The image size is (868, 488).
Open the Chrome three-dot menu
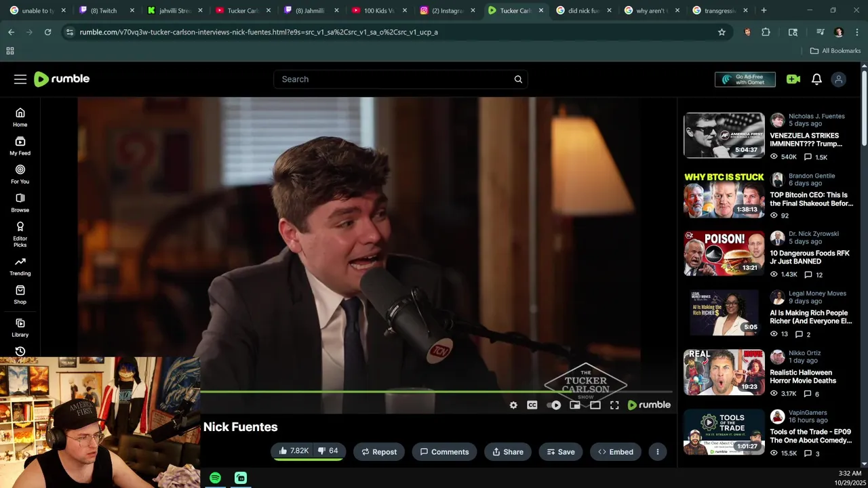click(856, 32)
